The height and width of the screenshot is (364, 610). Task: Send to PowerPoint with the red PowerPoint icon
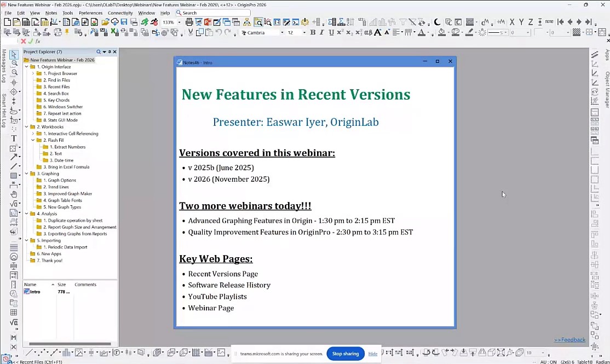(x=208, y=22)
